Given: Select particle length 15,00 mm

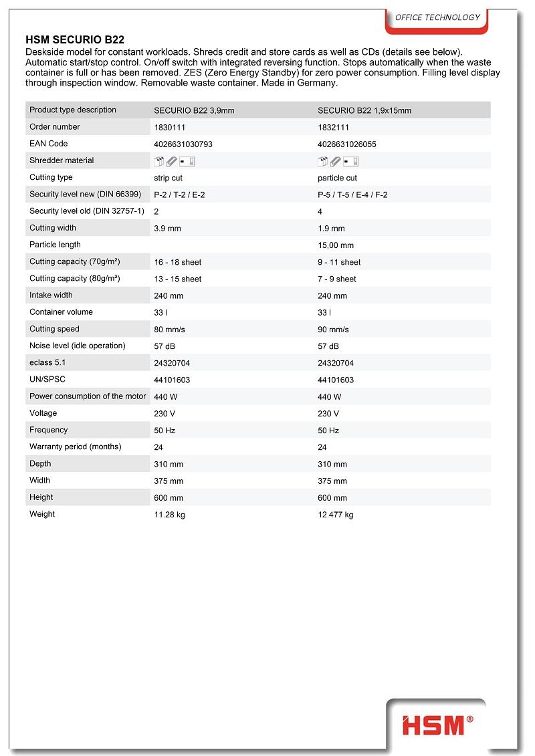Looking at the screenshot, I should (336, 245).
